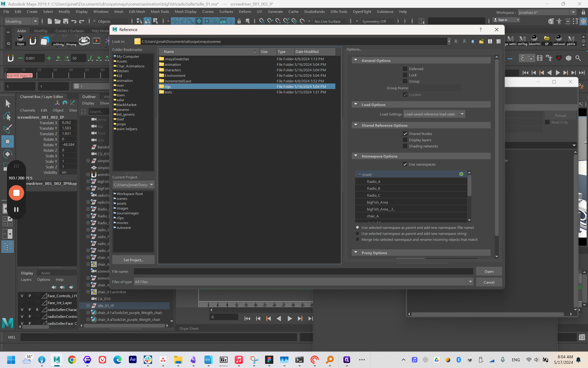This screenshot has height=368, width=588.
Task: Enable the Deferred checkbox
Action: pos(405,69)
